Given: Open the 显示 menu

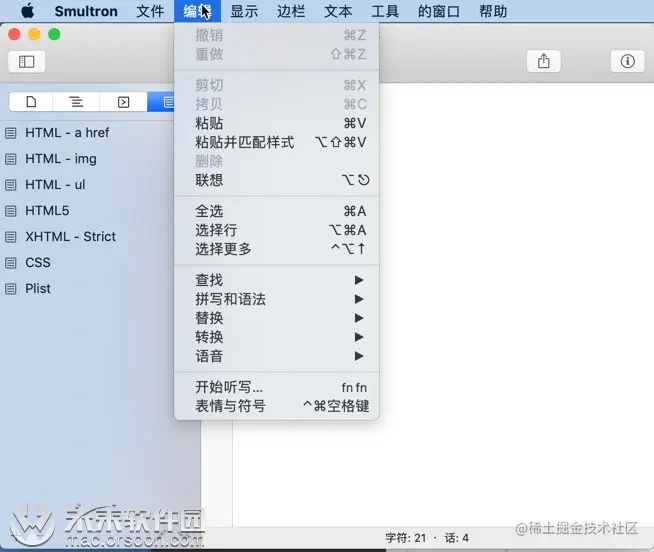Looking at the screenshot, I should pos(244,11).
